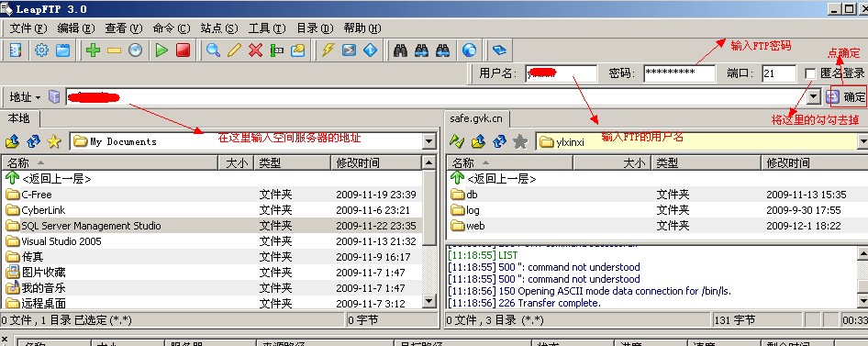Click the blue folder toolbar icon
868x346 pixels.
coord(63,50)
